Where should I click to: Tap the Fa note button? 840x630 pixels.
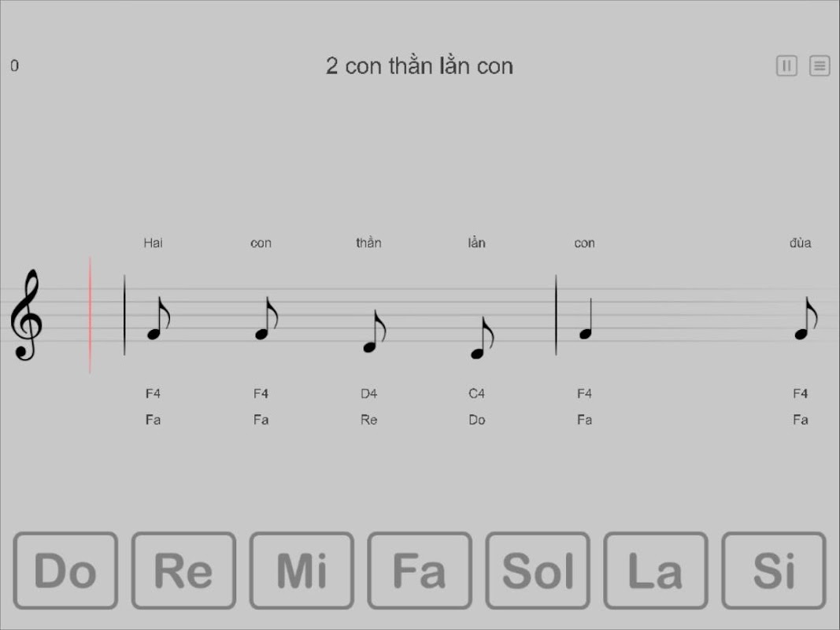tap(420, 570)
